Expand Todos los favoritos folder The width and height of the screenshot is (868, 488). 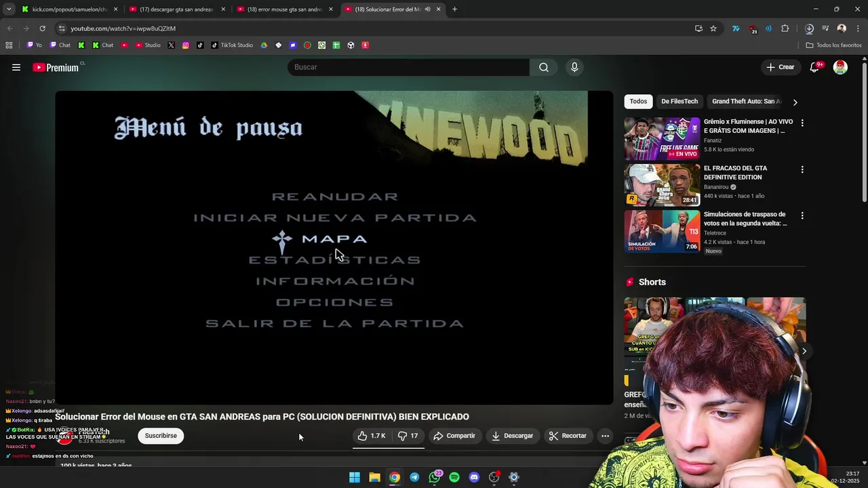tap(833, 45)
